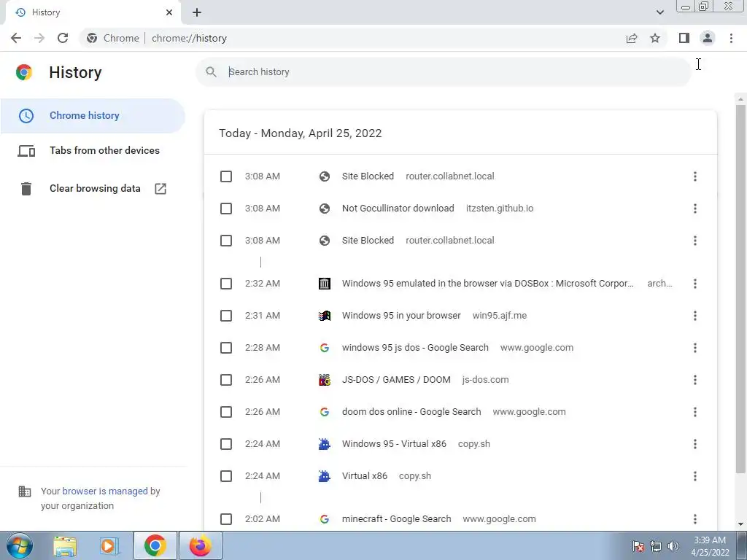
Task: Click the Chrome logo beside History
Action: pos(24,72)
